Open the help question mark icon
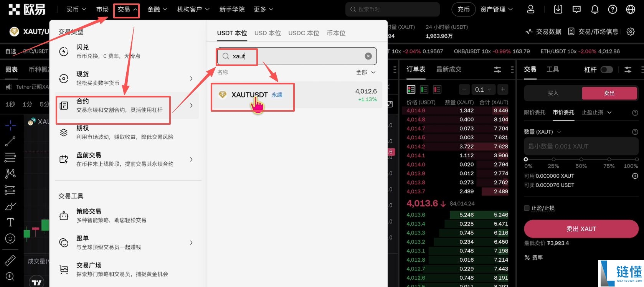Viewport: 644px width, 287px height. coord(613,9)
